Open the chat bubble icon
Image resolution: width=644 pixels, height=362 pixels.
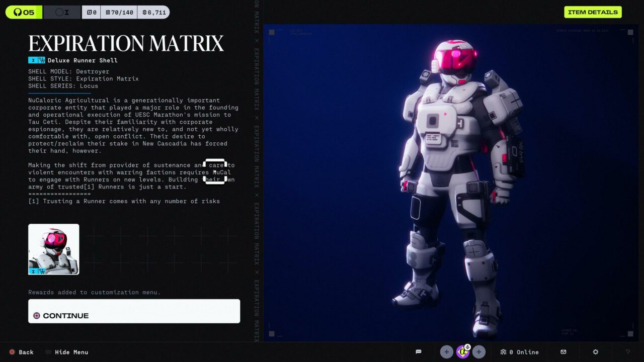418,352
